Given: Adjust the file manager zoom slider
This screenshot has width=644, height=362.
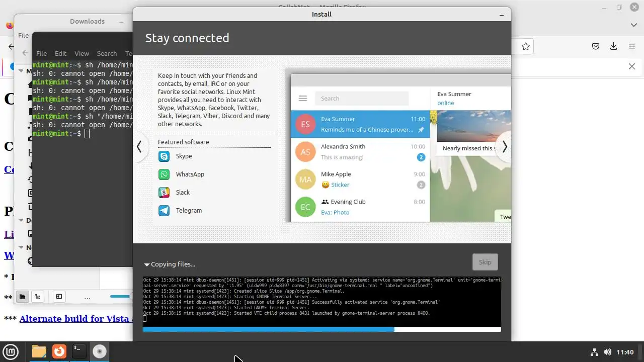Looking at the screenshot, I should click(121, 297).
